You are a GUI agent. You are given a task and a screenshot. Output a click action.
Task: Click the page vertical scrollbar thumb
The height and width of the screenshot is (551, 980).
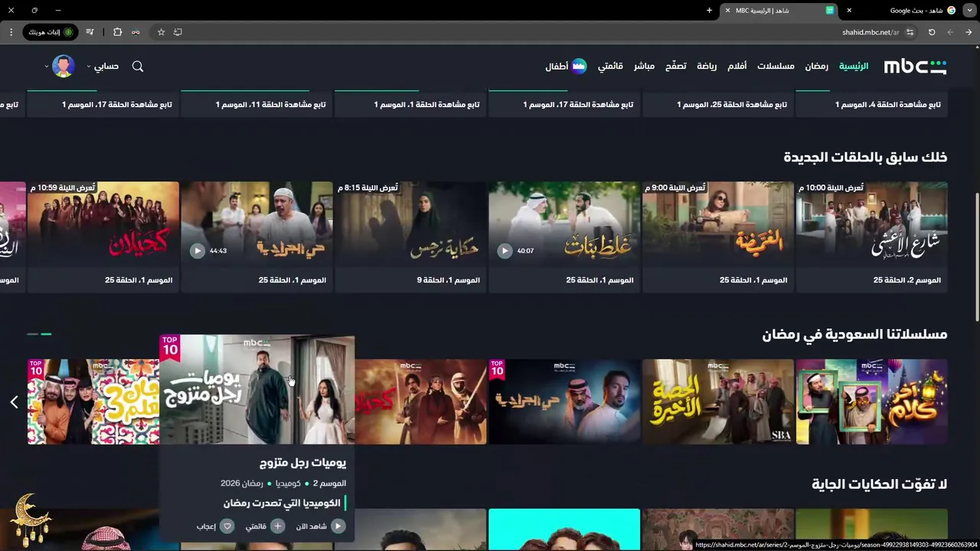pyautogui.click(x=976, y=256)
